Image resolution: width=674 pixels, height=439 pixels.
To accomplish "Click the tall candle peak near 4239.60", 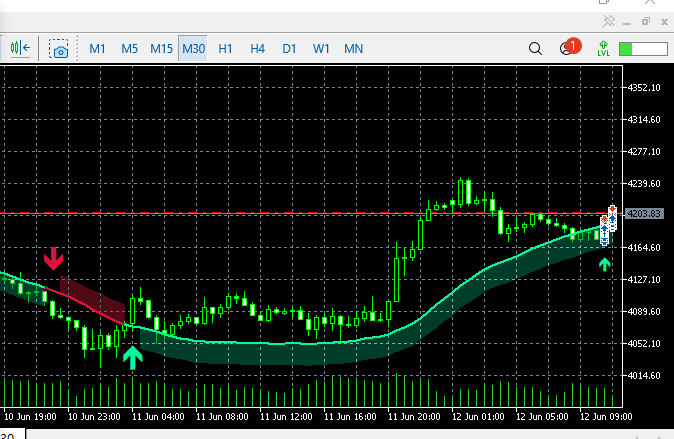I will coord(460,191).
